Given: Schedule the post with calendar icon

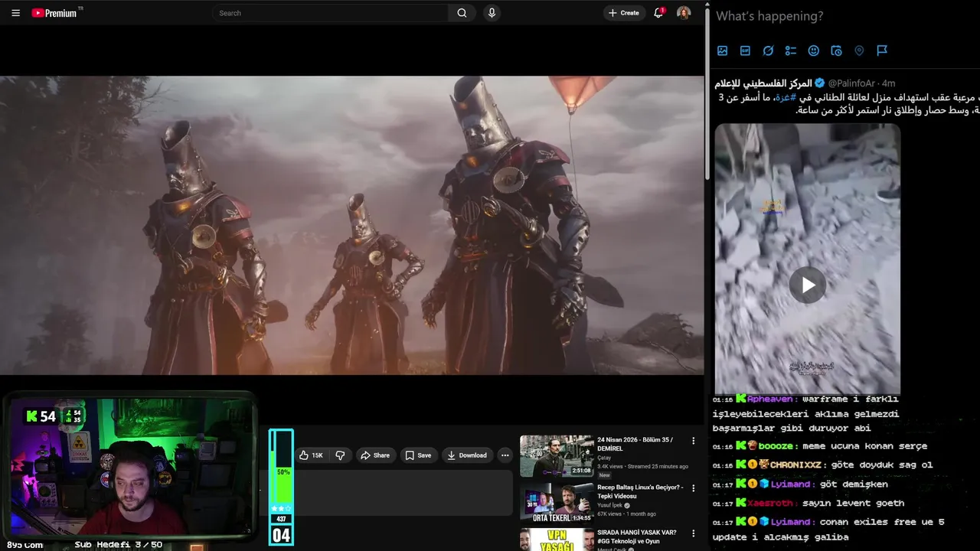Looking at the screenshot, I should 836,51.
